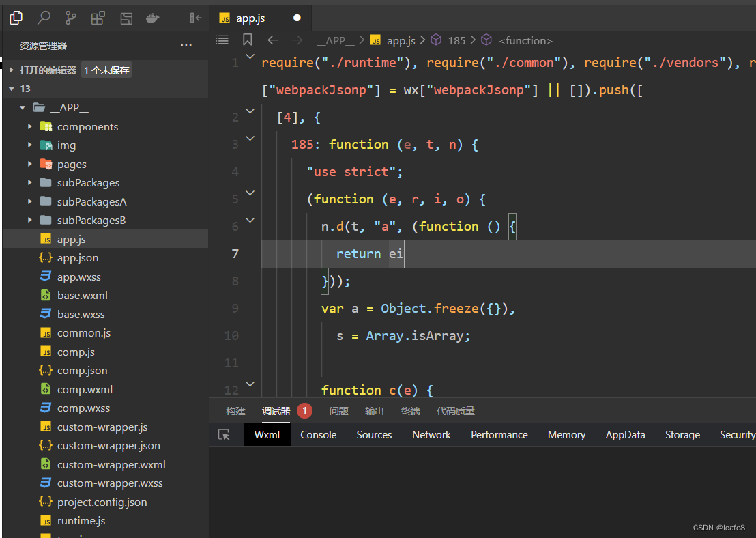Image resolution: width=756 pixels, height=538 pixels.
Task: Switch to the 输出 panel tab
Action: 375,410
